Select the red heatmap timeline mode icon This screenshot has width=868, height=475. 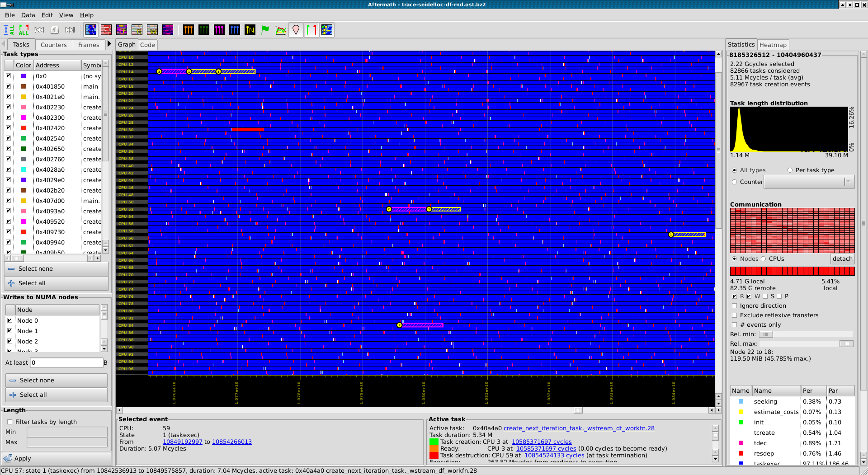click(106, 30)
